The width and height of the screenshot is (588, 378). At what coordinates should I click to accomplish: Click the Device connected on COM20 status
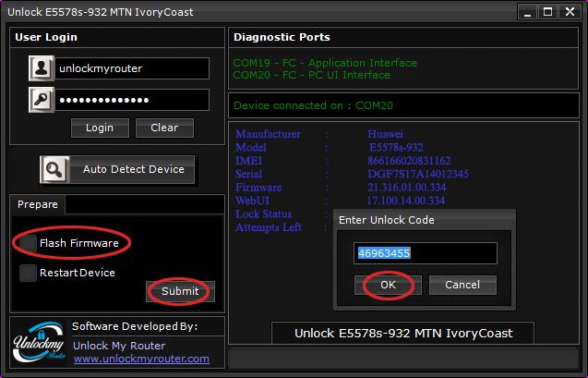pos(313,105)
